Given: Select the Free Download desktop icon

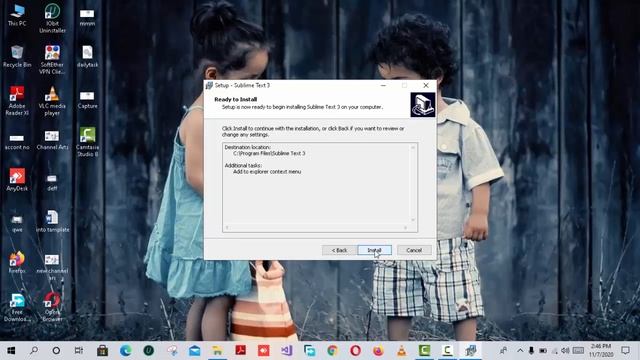Looking at the screenshot, I should [x=17, y=307].
